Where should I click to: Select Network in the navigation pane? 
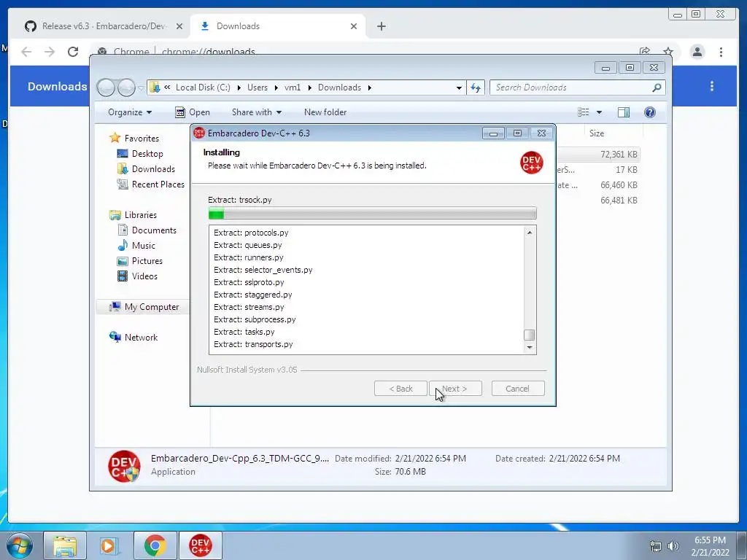point(141,338)
